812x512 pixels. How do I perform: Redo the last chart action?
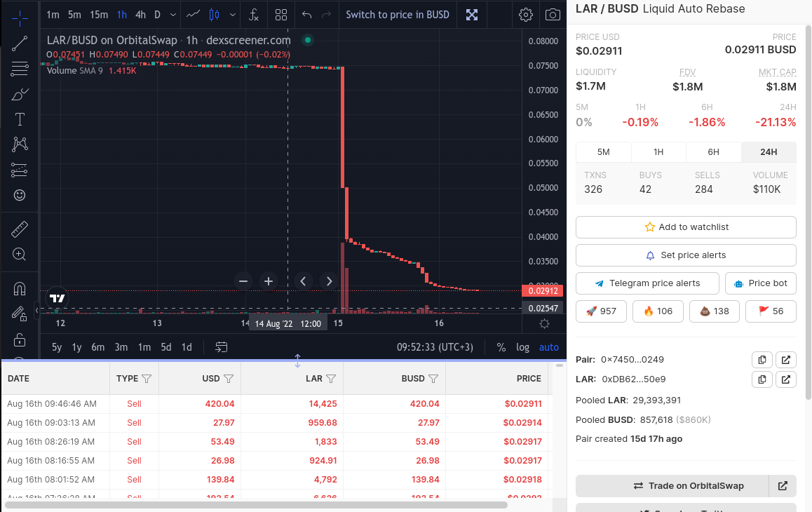(x=326, y=15)
